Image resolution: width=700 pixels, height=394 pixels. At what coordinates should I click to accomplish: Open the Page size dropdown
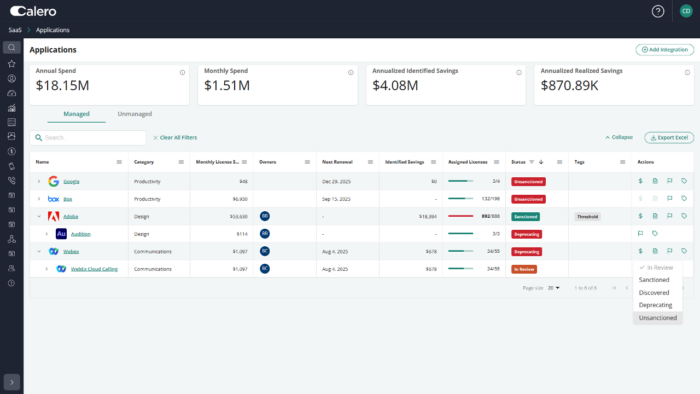coord(554,288)
